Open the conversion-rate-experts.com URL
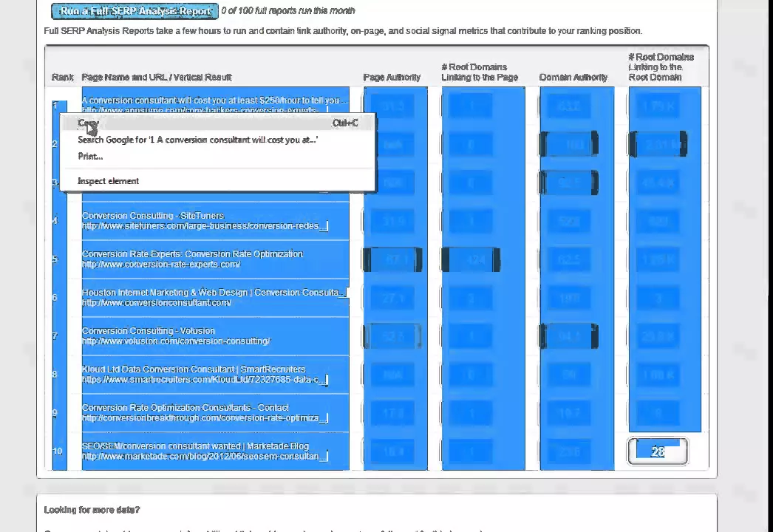This screenshot has height=532, width=773. [161, 265]
